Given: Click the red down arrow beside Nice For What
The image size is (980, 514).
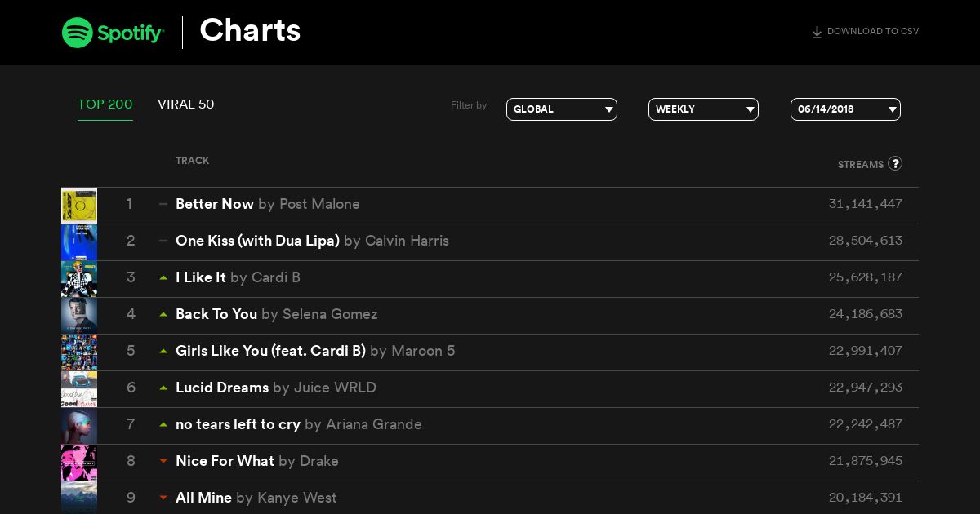Looking at the screenshot, I should point(163,461).
